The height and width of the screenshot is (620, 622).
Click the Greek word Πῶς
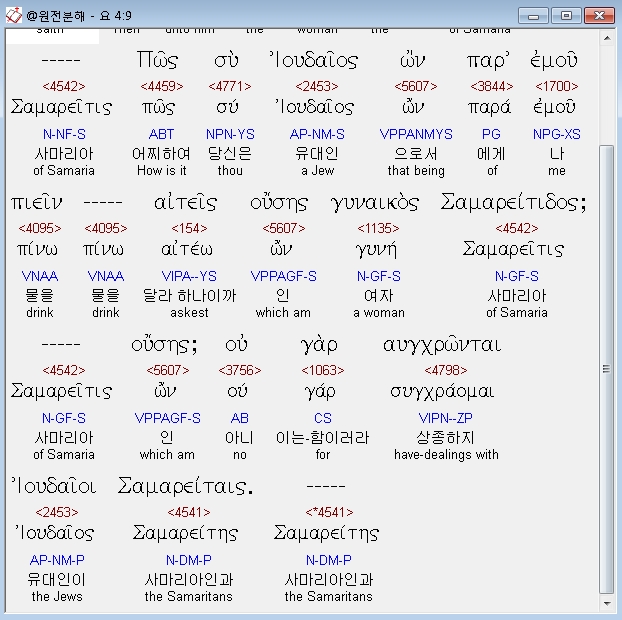[157, 60]
